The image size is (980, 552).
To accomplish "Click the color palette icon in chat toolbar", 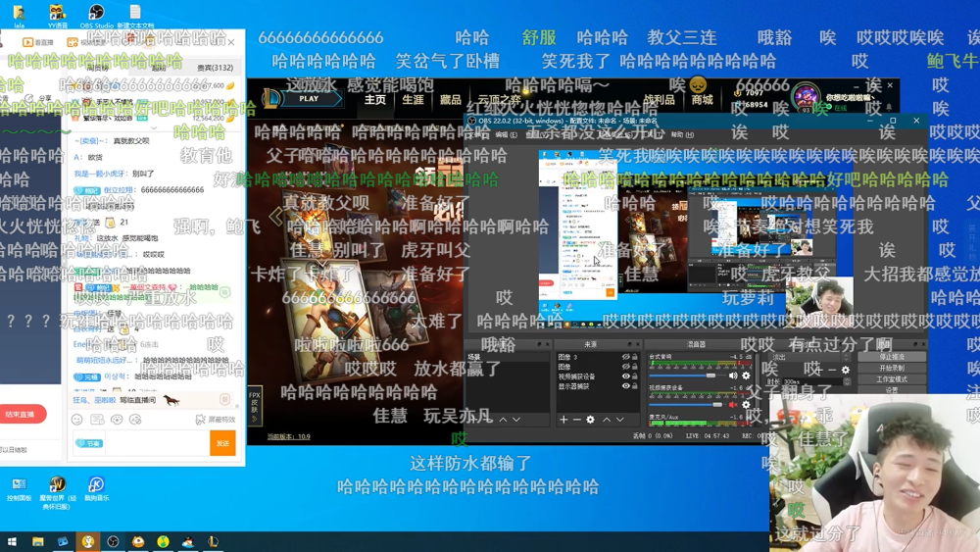I will click(117, 420).
